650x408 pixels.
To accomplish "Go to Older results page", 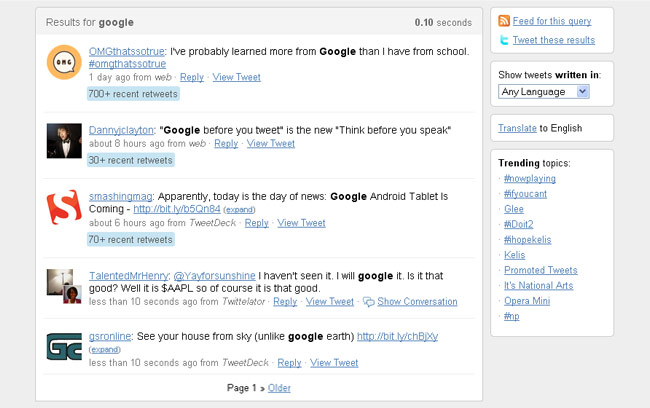I will (x=279, y=388).
